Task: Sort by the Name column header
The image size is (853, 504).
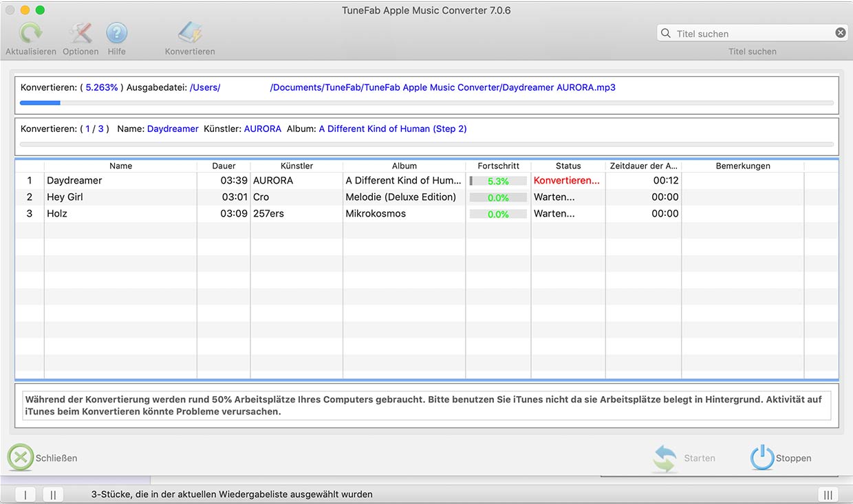Action: tap(120, 166)
